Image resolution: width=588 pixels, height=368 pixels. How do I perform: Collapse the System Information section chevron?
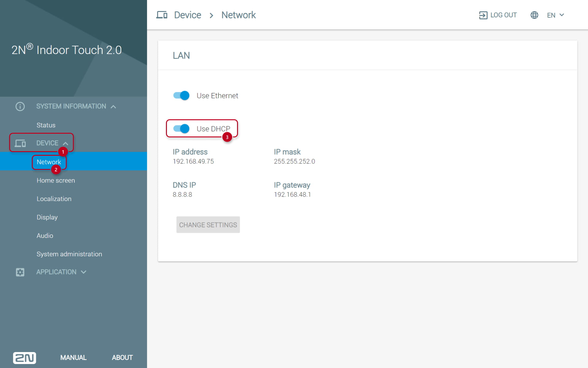tap(113, 107)
